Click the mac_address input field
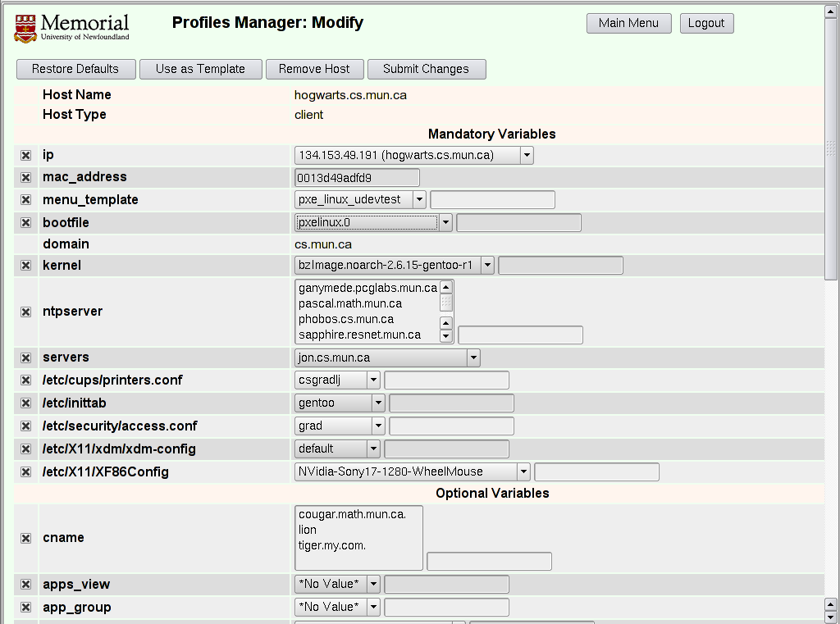The image size is (840, 624). 358,178
